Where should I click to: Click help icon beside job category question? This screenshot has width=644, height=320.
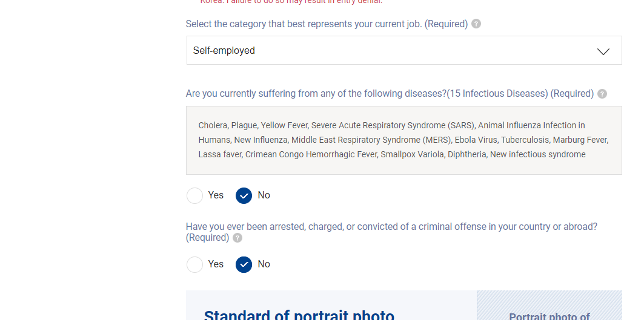[476, 24]
